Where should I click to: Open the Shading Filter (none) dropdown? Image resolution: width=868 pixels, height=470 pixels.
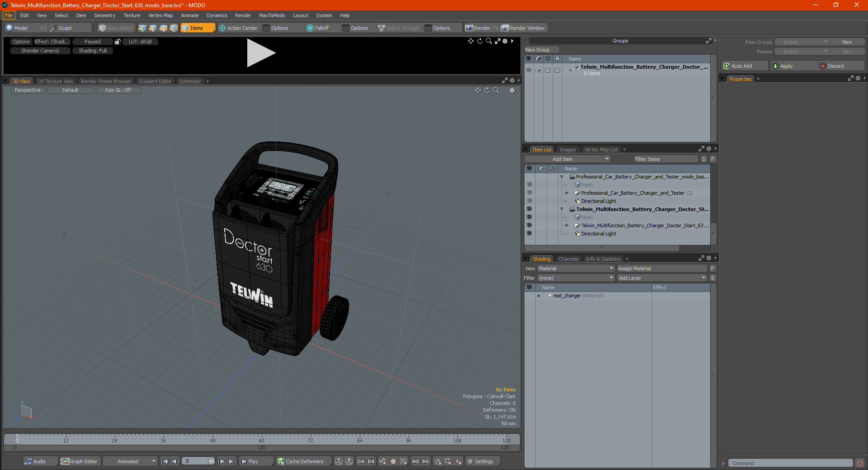pyautogui.click(x=576, y=278)
